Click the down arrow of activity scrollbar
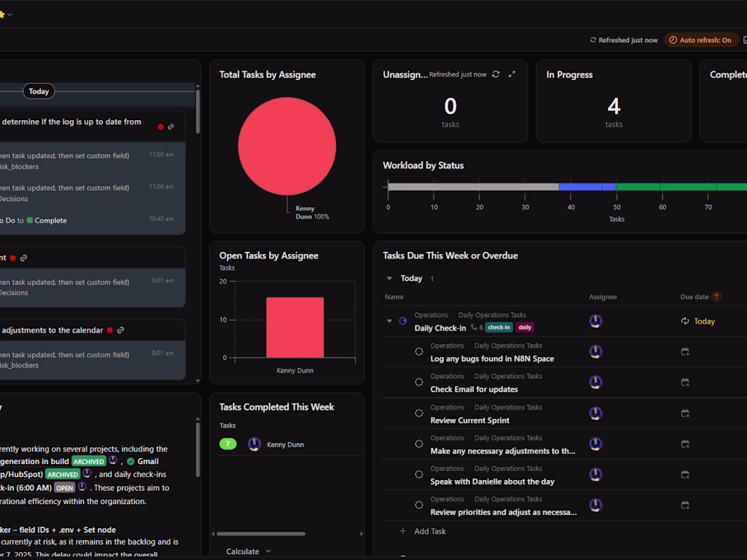 tap(198, 381)
